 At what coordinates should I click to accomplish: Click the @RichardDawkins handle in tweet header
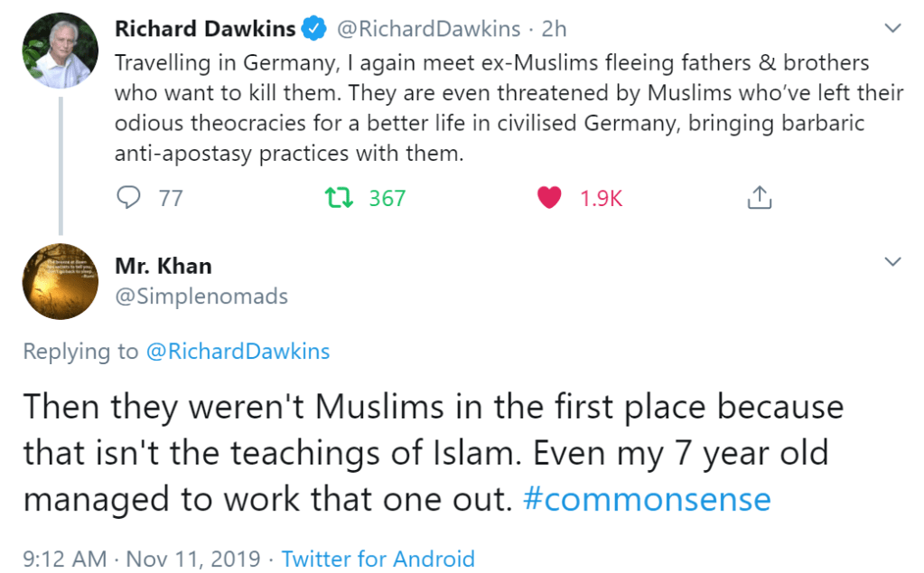pyautogui.click(x=428, y=29)
